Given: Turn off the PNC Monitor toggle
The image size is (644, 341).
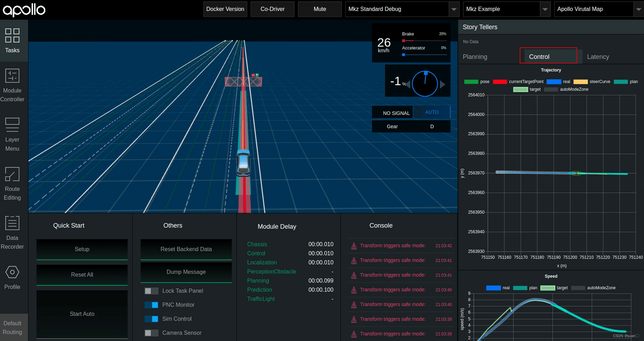Looking at the screenshot, I should (x=151, y=305).
